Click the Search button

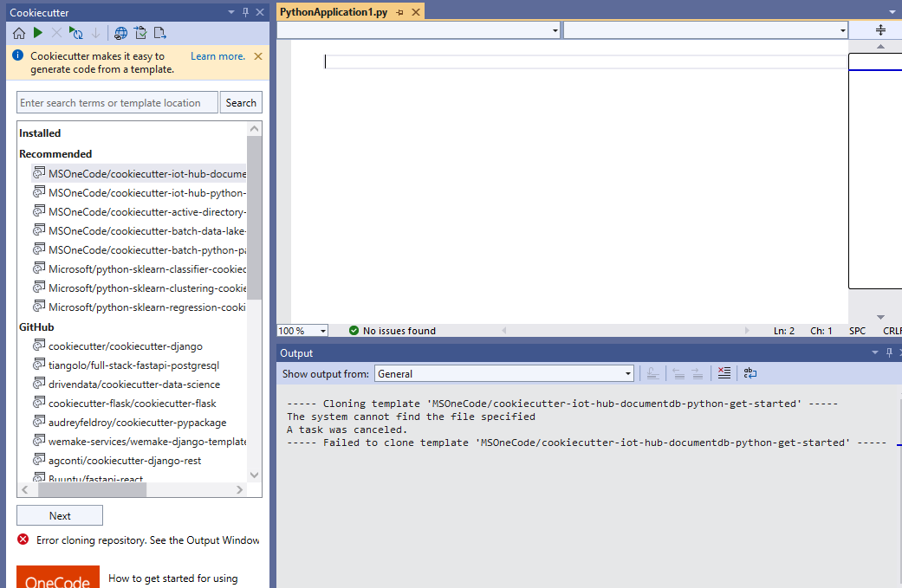tap(240, 102)
